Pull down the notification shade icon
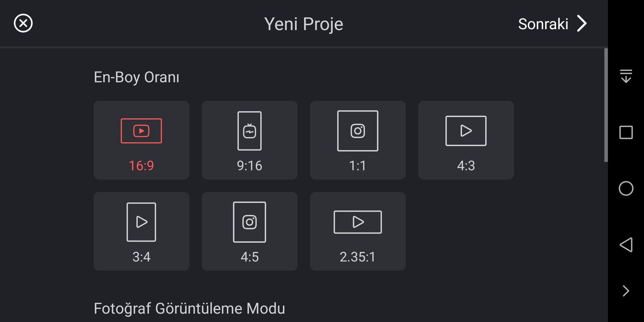The image size is (644, 322). pyautogui.click(x=626, y=76)
